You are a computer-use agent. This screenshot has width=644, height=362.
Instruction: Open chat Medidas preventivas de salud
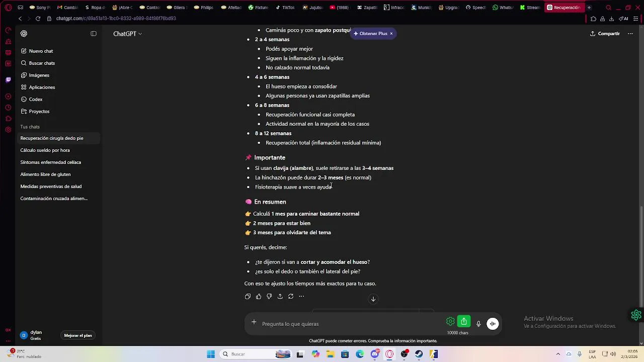tap(59, 187)
